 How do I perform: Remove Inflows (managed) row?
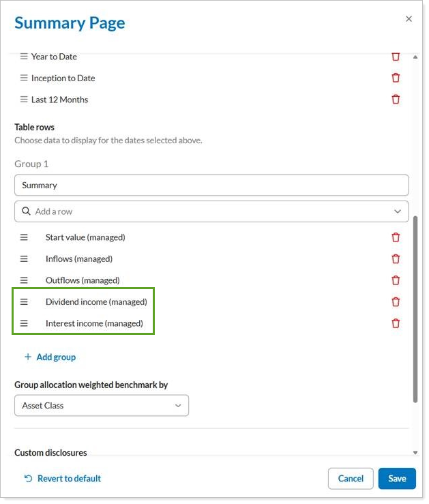[396, 259]
